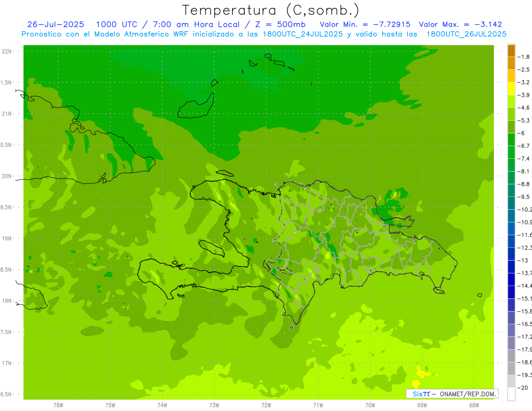This screenshot has height=411, width=532.
Task: Click the '71W' longitude label
Action: point(318,405)
